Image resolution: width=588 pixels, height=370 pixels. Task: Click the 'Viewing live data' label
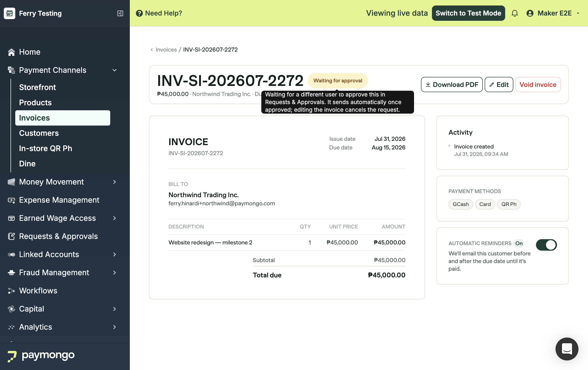[397, 13]
